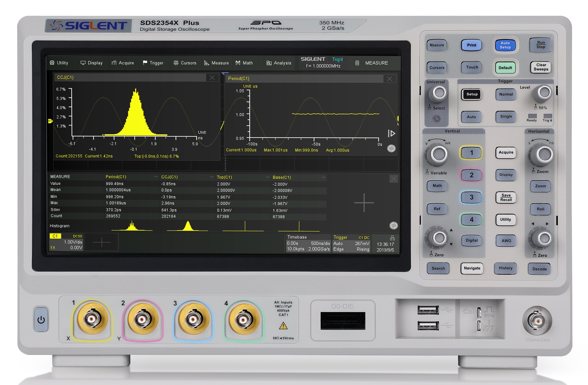Select Auto trigger mode
Screen dimensions: 588x385
[471, 117]
